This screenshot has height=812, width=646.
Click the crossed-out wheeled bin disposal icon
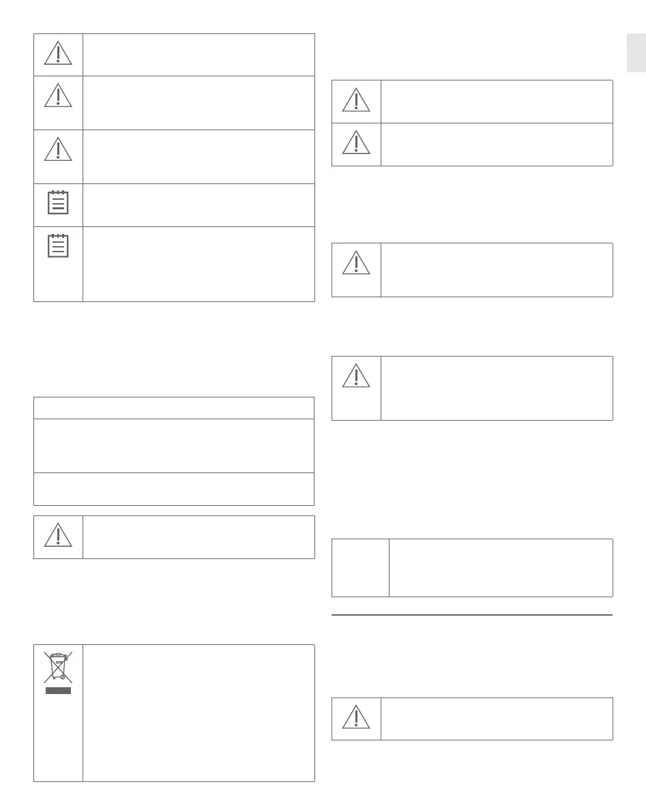click(x=58, y=672)
